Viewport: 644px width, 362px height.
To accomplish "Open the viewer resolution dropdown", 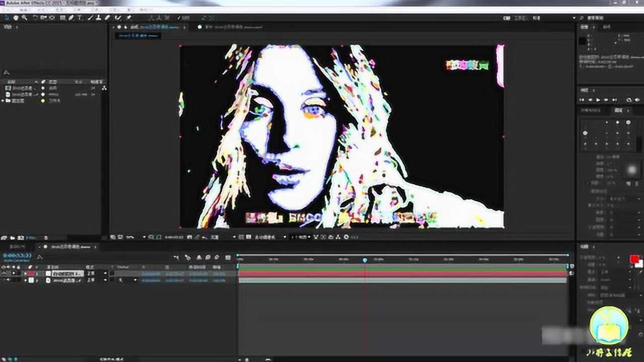I will 222,237.
